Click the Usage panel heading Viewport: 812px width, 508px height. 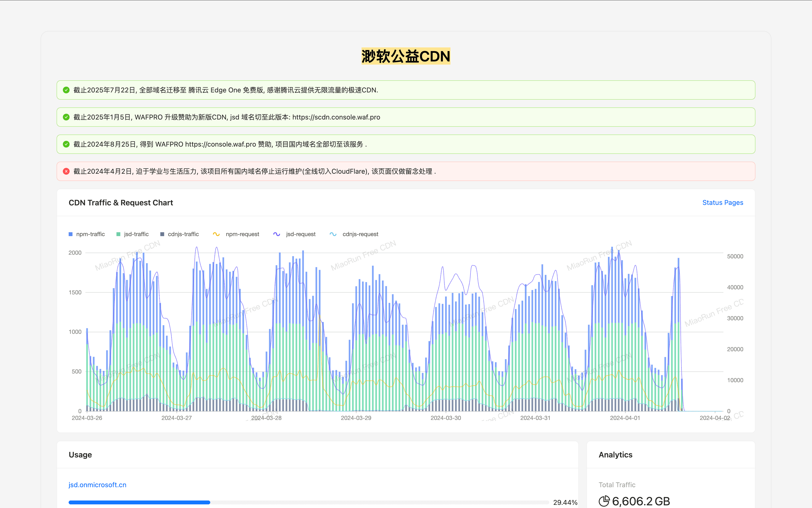click(x=80, y=455)
